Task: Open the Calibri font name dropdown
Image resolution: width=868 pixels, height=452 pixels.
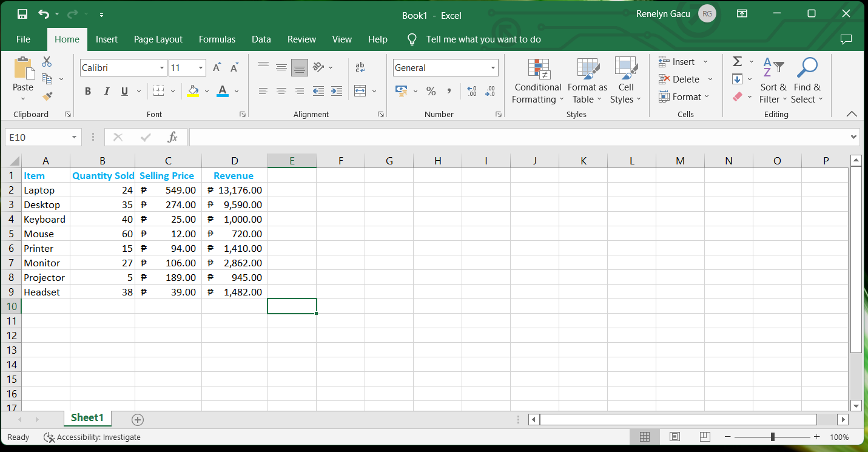Action: point(162,68)
